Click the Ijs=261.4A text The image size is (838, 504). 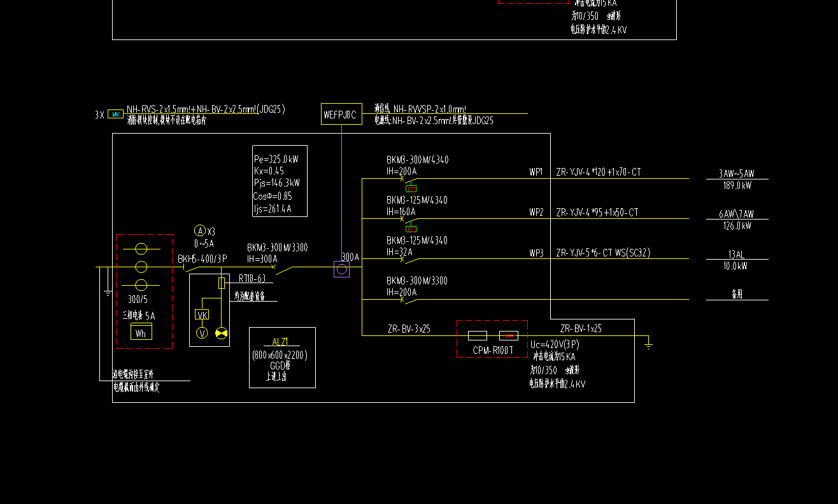click(273, 208)
